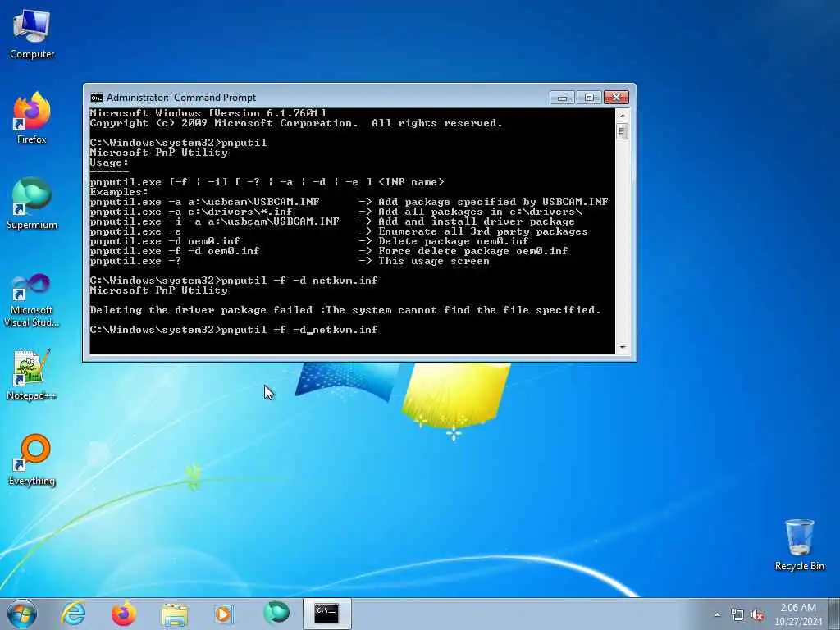Launch Supermium from the taskbar
The image size is (840, 630).
pyautogui.click(x=276, y=614)
